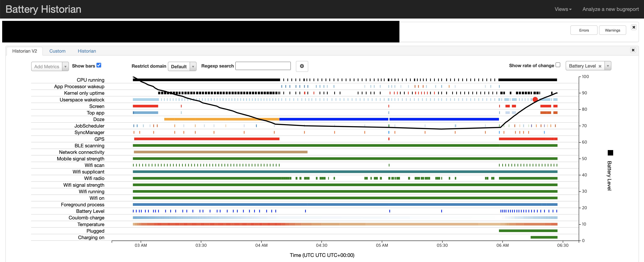The width and height of the screenshot is (644, 262).
Task: Select the CPU running row label
Action: pyautogui.click(x=90, y=80)
